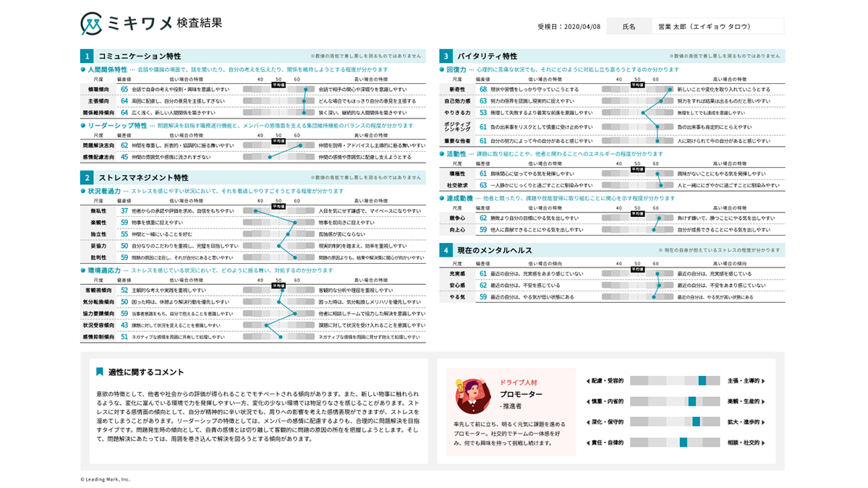This screenshot has width=868, height=488.
Task: Click the 感情配慮志向 score value 45
Action: (x=124, y=157)
